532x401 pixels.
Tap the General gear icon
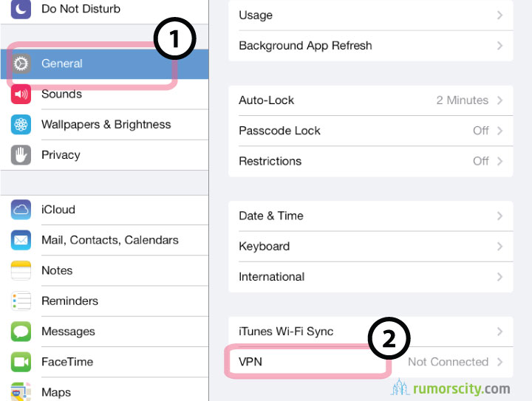(21, 64)
